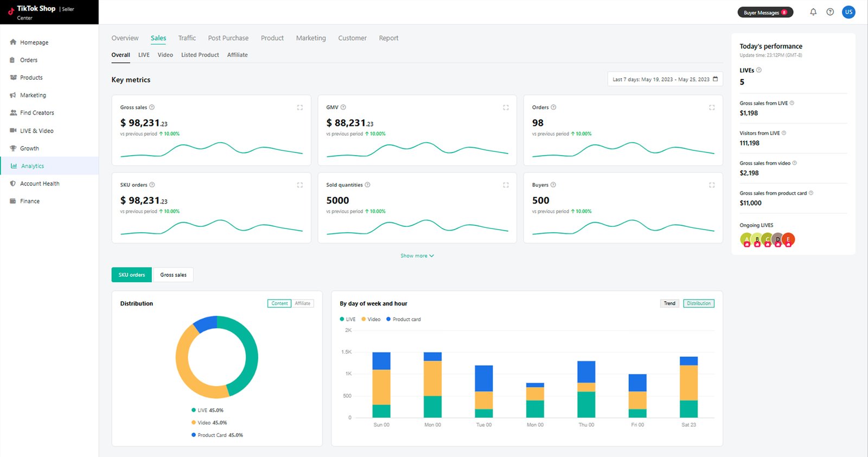This screenshot has height=457, width=868.
Task: Click the info icon beside GMV
Action: click(x=343, y=107)
